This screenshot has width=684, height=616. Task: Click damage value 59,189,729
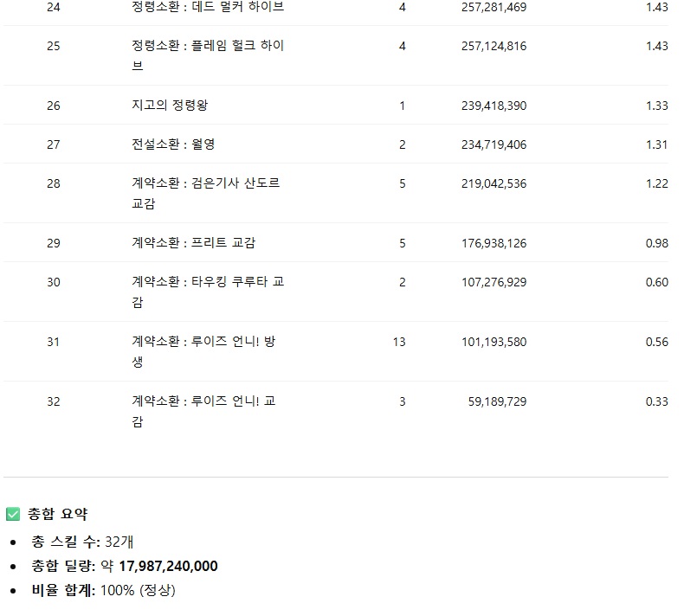click(x=497, y=401)
